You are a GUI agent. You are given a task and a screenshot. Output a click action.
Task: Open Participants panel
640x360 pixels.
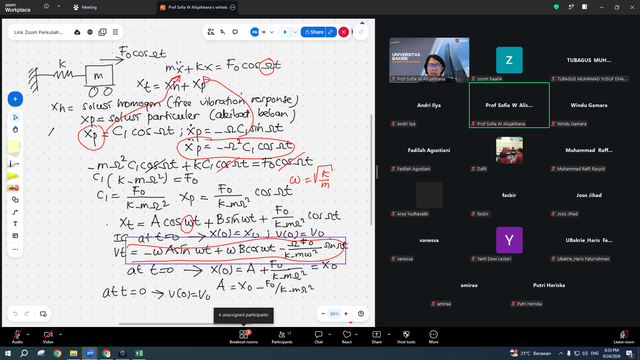(282, 336)
